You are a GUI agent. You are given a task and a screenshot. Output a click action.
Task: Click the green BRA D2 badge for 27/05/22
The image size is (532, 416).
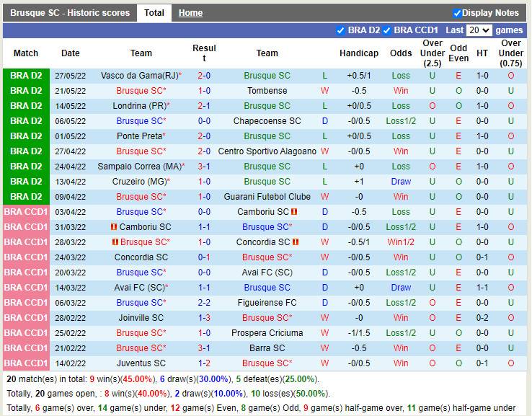point(26,76)
